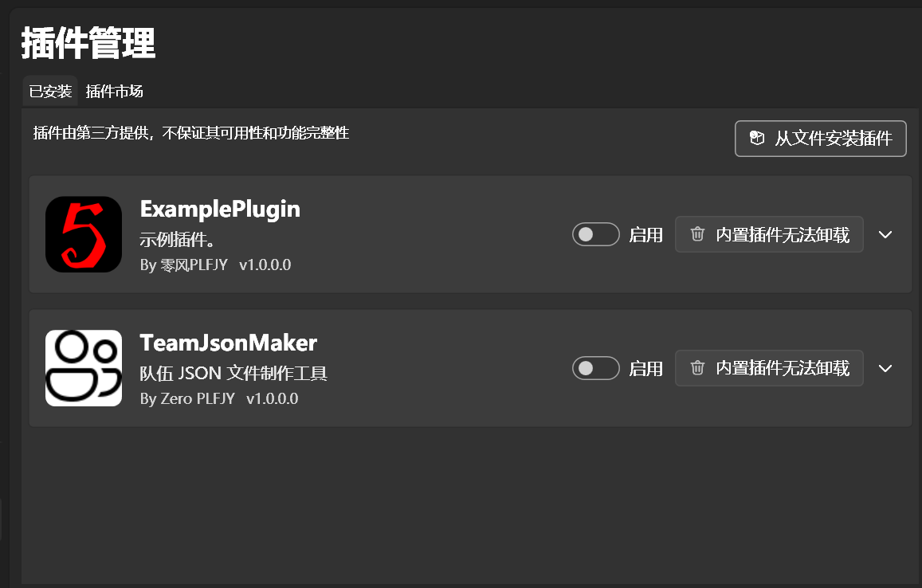The height and width of the screenshot is (588, 922).
Task: Click the 启用 label in TeamJsonMaker row
Action: tap(645, 369)
